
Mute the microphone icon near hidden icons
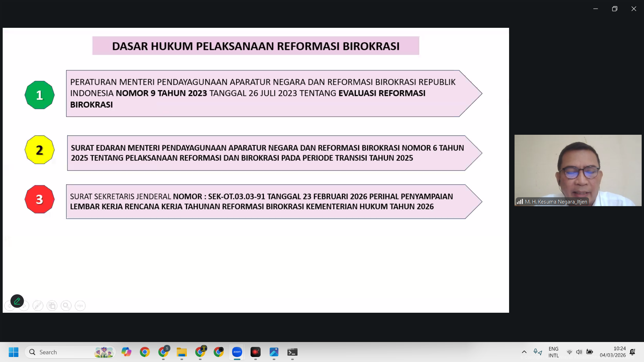[535, 351]
